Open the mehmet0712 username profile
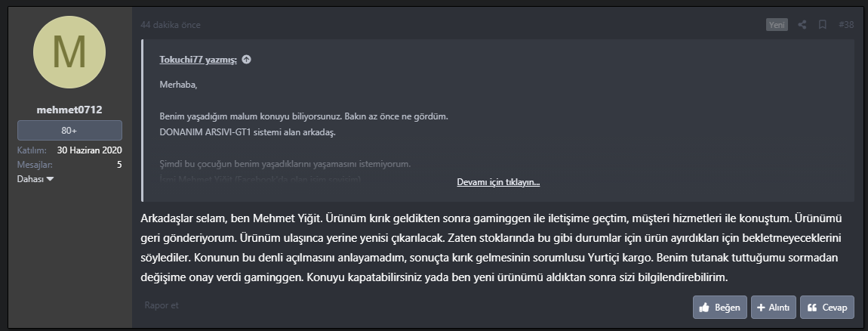Viewport: 868px width, 331px height. pos(69,110)
